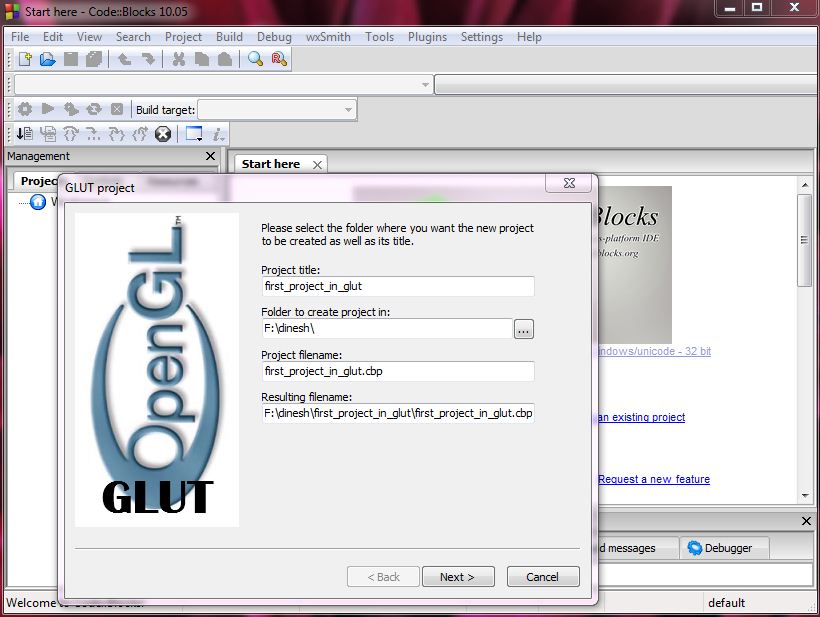Image resolution: width=820 pixels, height=617 pixels.
Task: Click the Find magnifier icon
Action: pos(255,59)
